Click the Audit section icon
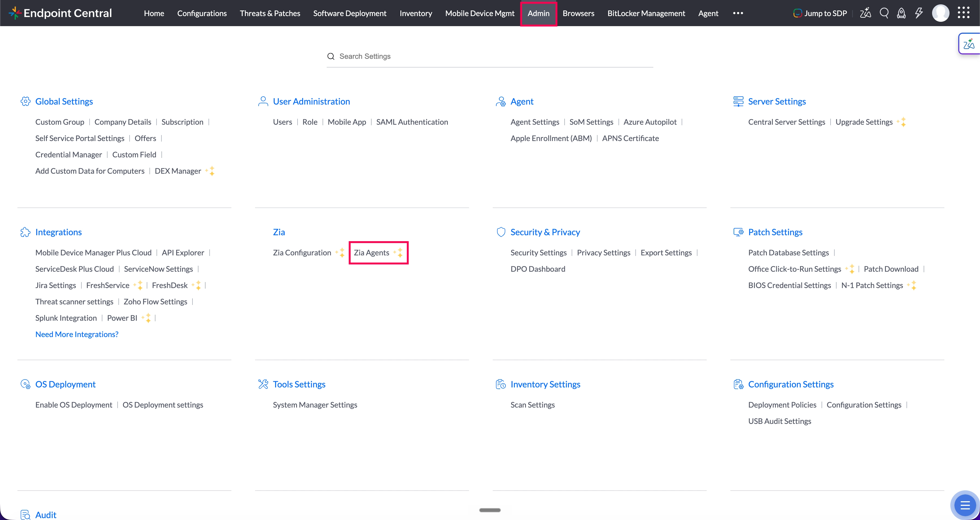The image size is (980, 520). click(x=25, y=515)
